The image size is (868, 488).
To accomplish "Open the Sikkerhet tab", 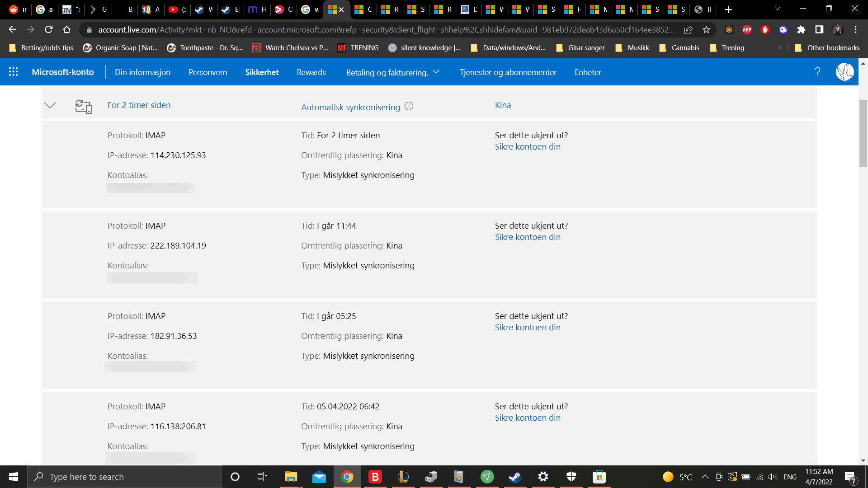I will (262, 72).
